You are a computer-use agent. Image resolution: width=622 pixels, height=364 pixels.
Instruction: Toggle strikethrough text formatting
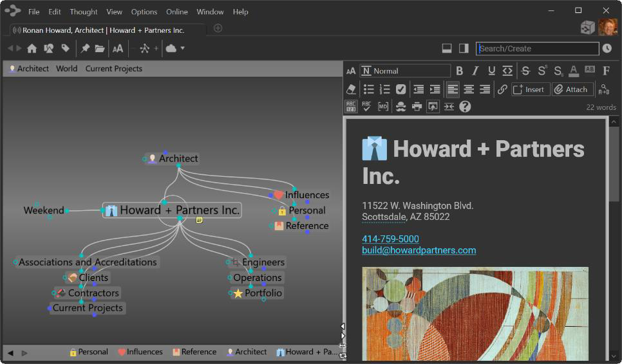[525, 71]
